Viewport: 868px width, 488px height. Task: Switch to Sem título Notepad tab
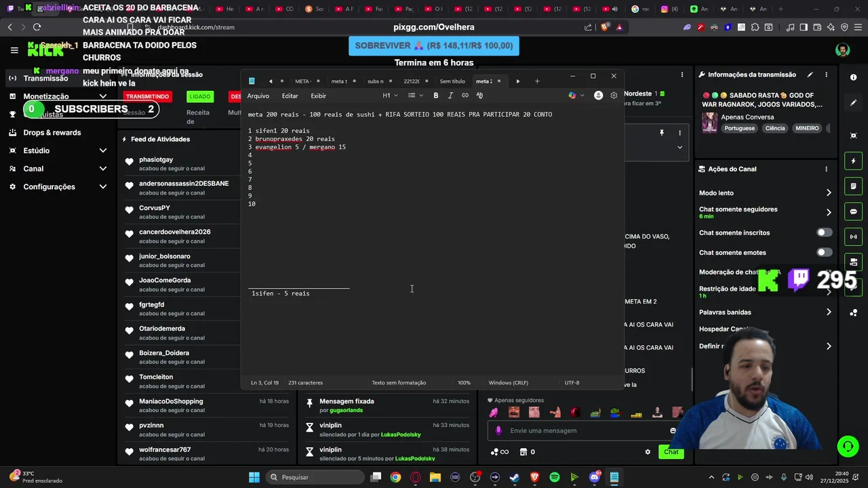(x=452, y=81)
